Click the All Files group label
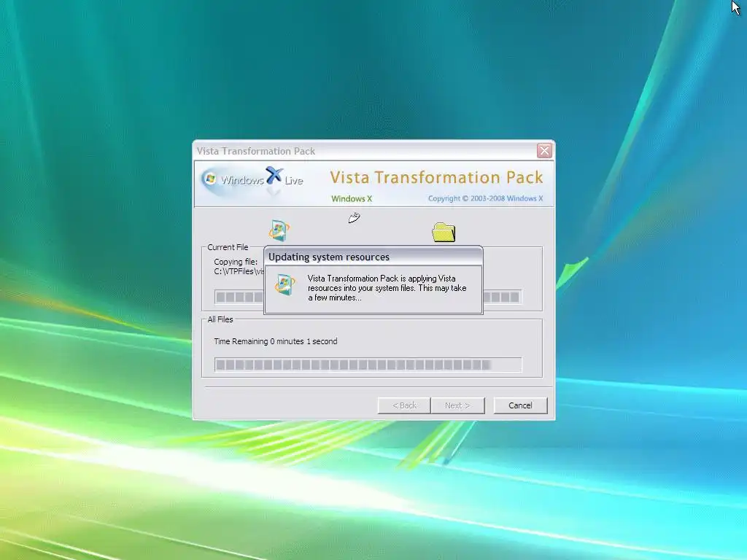 click(x=220, y=319)
